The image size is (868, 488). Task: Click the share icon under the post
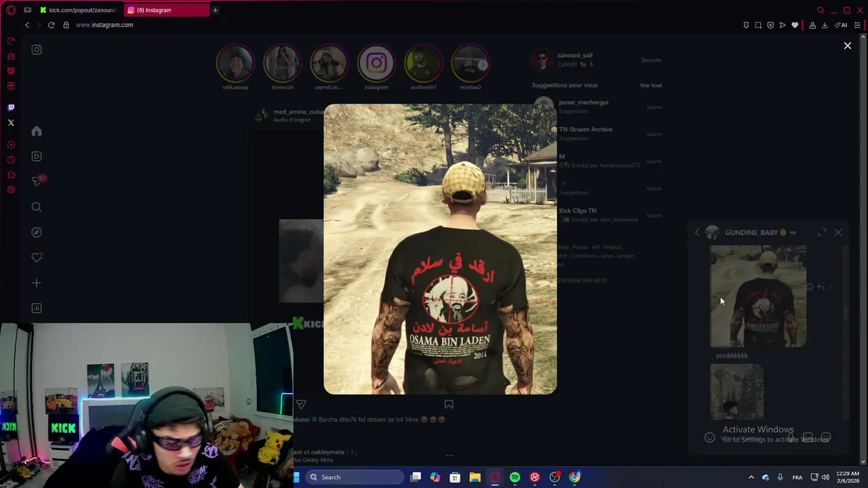click(301, 405)
